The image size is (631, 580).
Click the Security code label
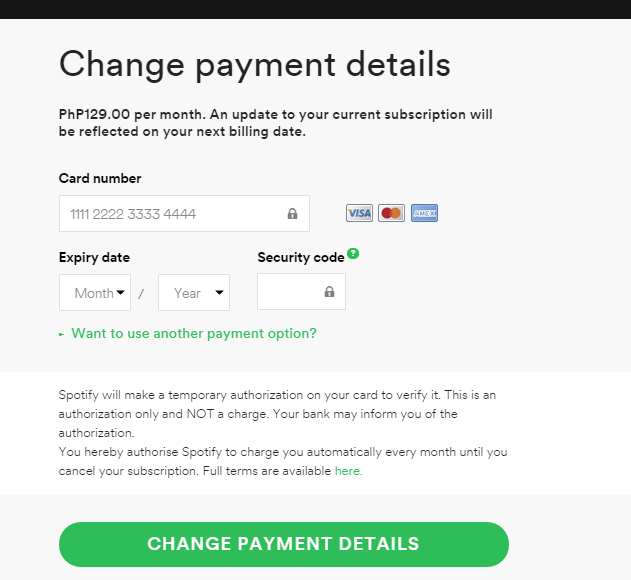(x=301, y=258)
